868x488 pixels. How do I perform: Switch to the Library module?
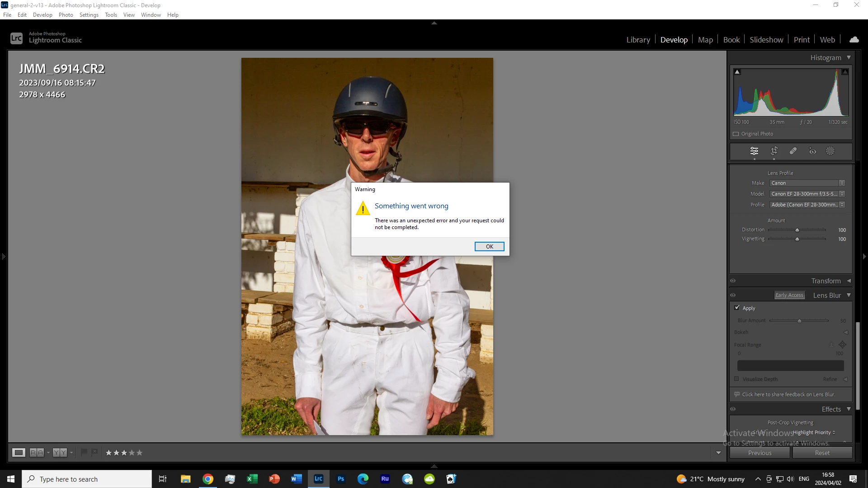[x=638, y=40]
